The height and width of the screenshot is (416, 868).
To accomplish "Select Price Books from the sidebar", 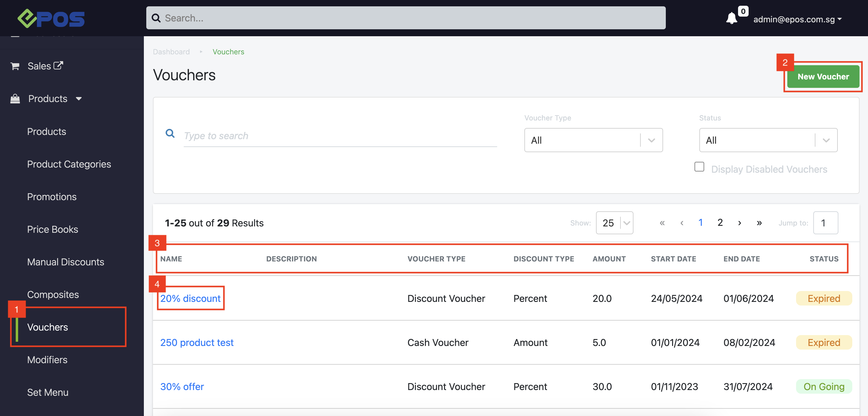I will (x=53, y=229).
